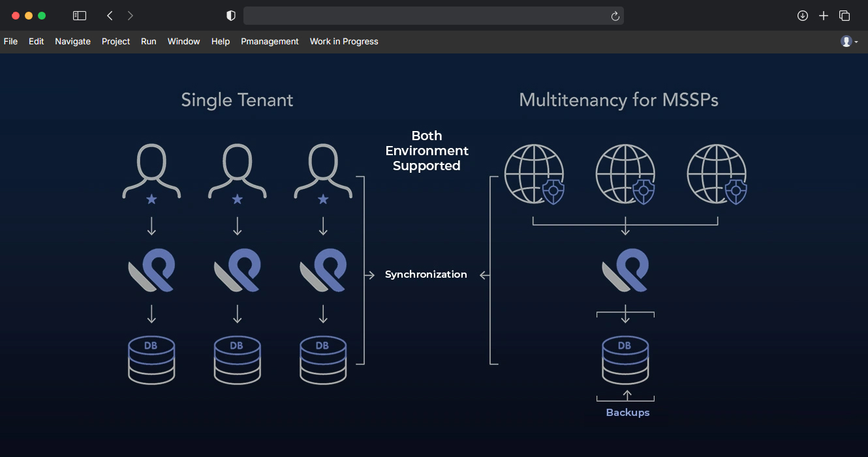Reload the current page
868x457 pixels.
click(x=615, y=16)
